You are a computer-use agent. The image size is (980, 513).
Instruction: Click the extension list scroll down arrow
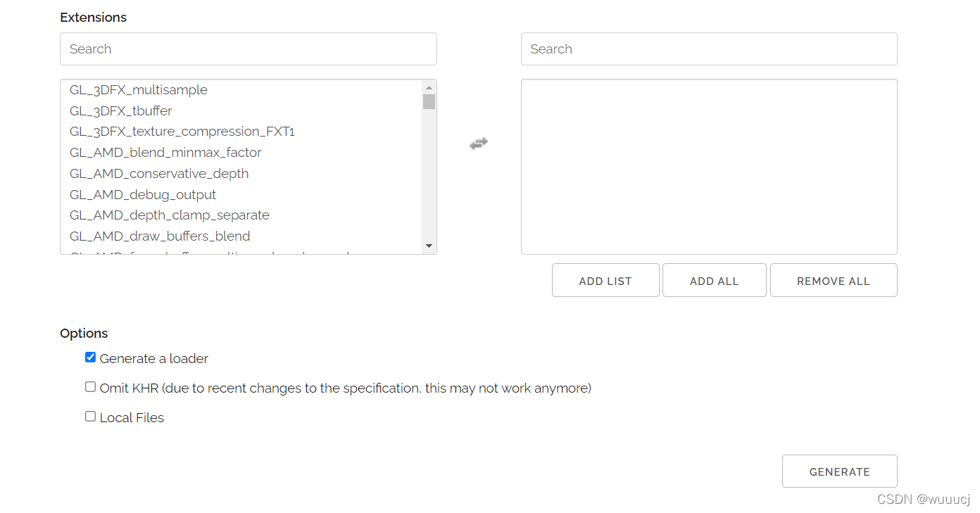pyautogui.click(x=429, y=246)
